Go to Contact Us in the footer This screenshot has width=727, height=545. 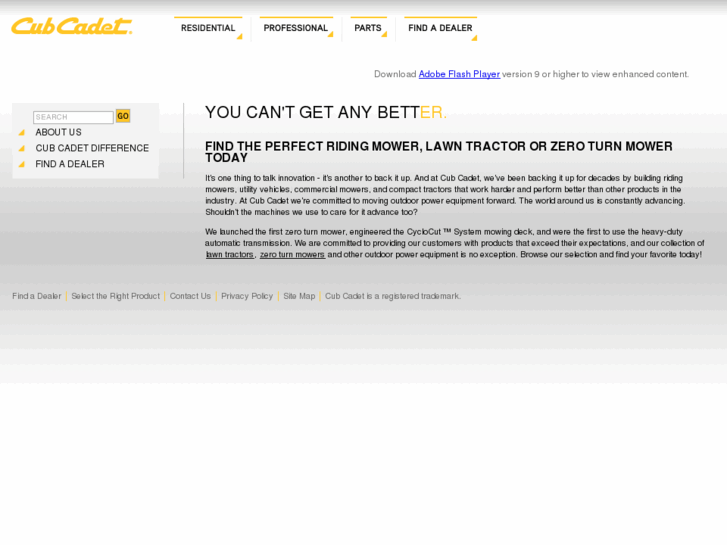(x=190, y=296)
